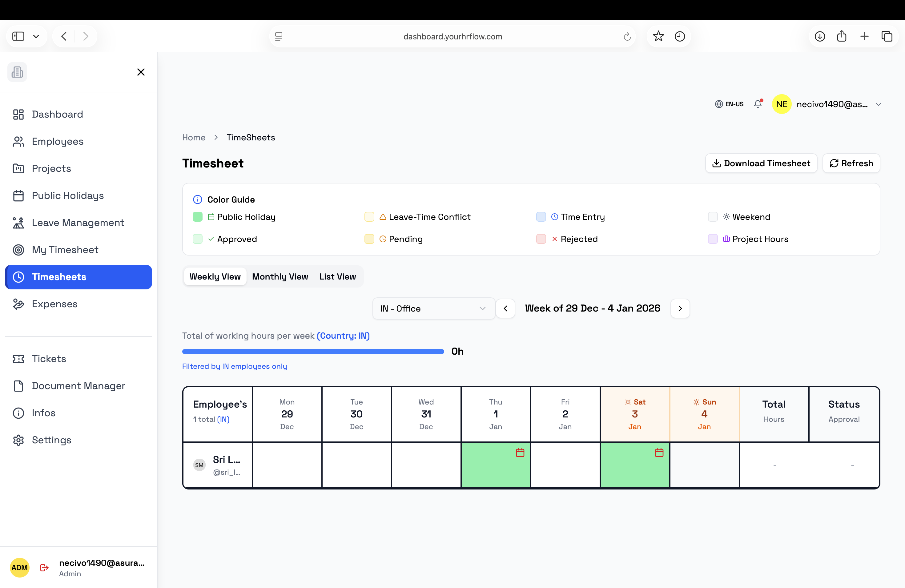
Task: Switch to Monthly View
Action: click(280, 276)
